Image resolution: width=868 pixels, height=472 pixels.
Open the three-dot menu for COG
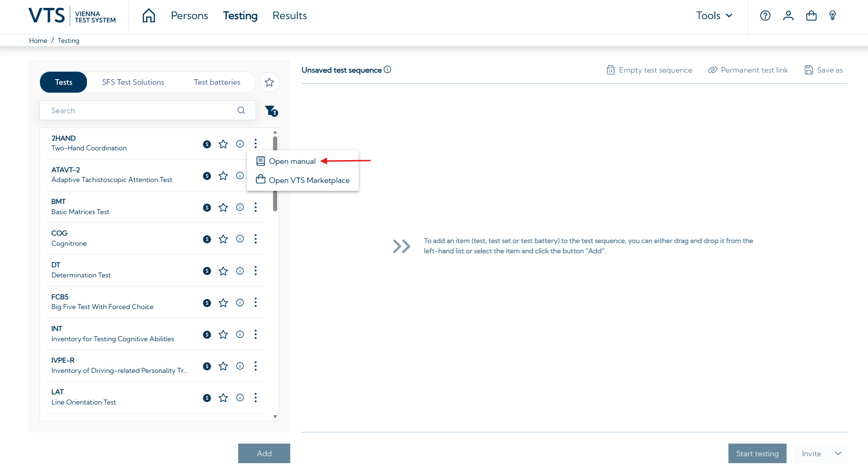coord(255,239)
